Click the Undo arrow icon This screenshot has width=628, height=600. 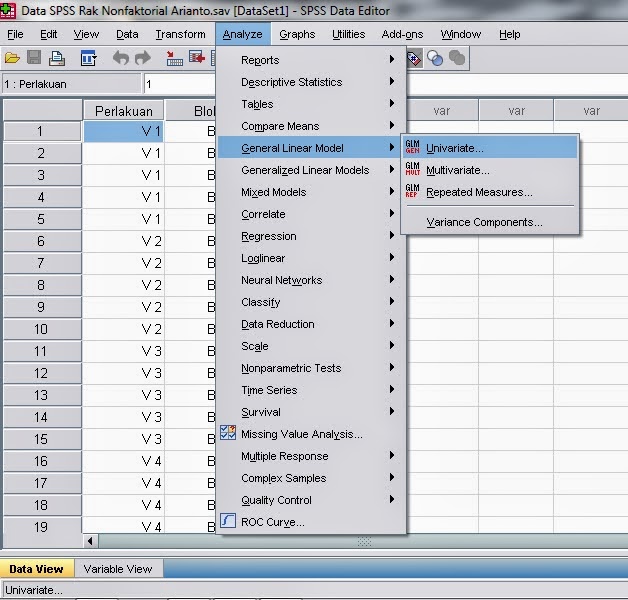[120, 58]
